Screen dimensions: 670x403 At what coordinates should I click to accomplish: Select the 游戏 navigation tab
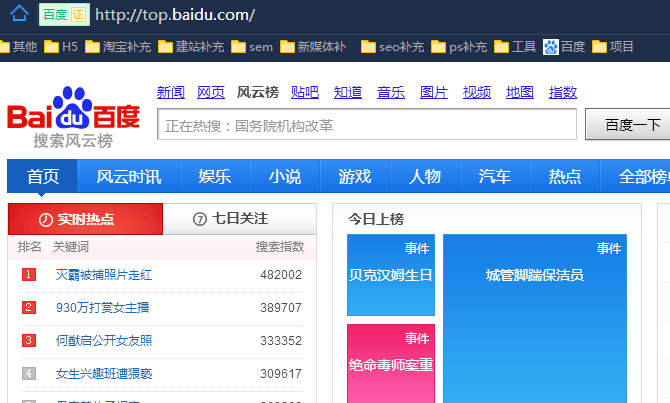point(355,176)
